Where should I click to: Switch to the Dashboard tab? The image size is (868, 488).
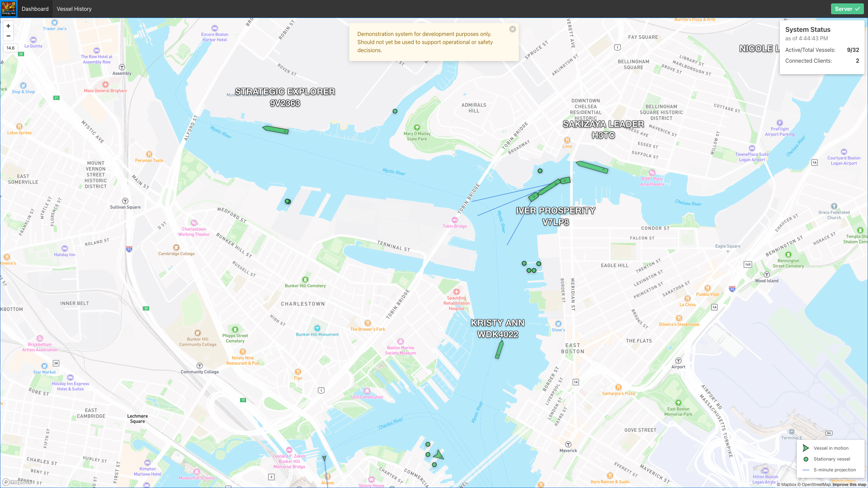tap(35, 8)
